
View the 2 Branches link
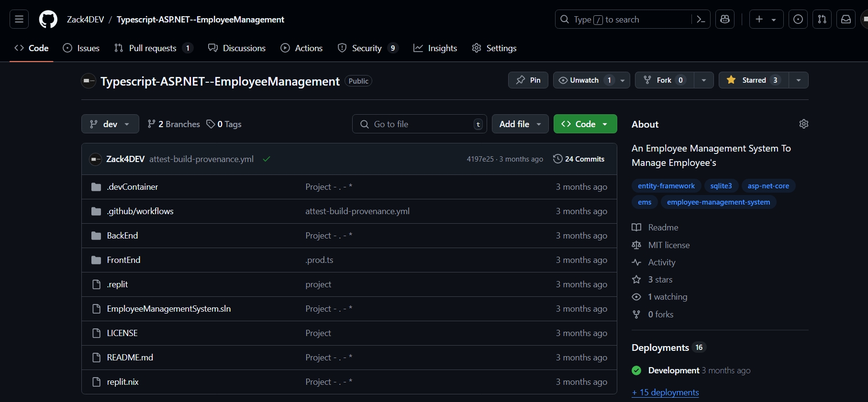point(174,124)
